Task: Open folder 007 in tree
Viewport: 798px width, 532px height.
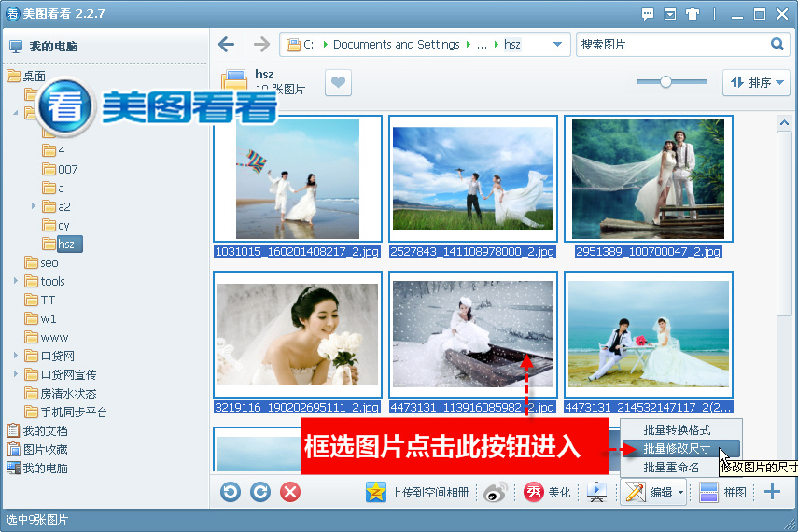Action: coord(60,169)
